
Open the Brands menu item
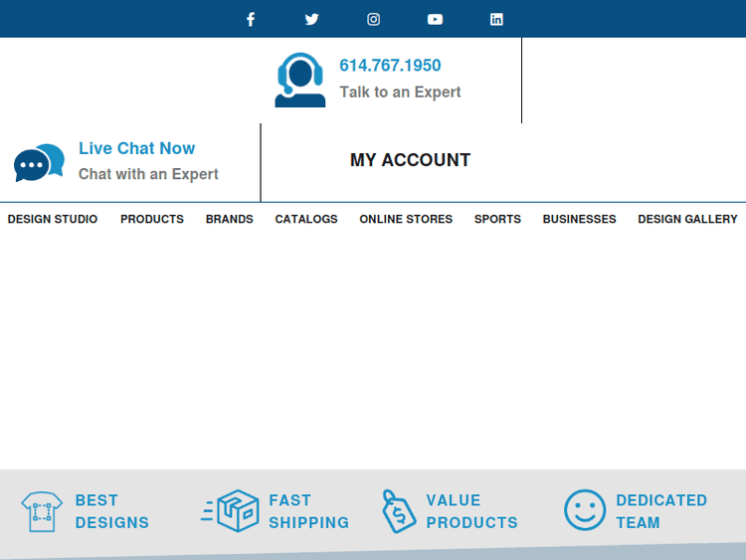click(x=230, y=219)
